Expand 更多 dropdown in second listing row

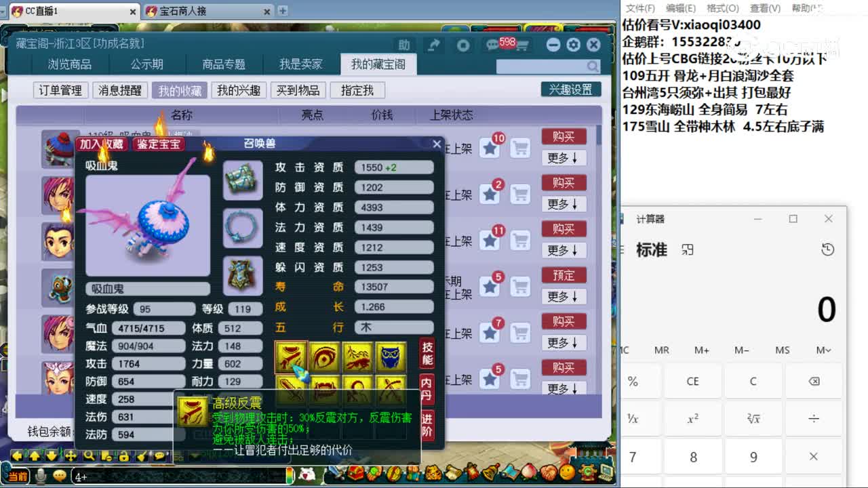564,204
